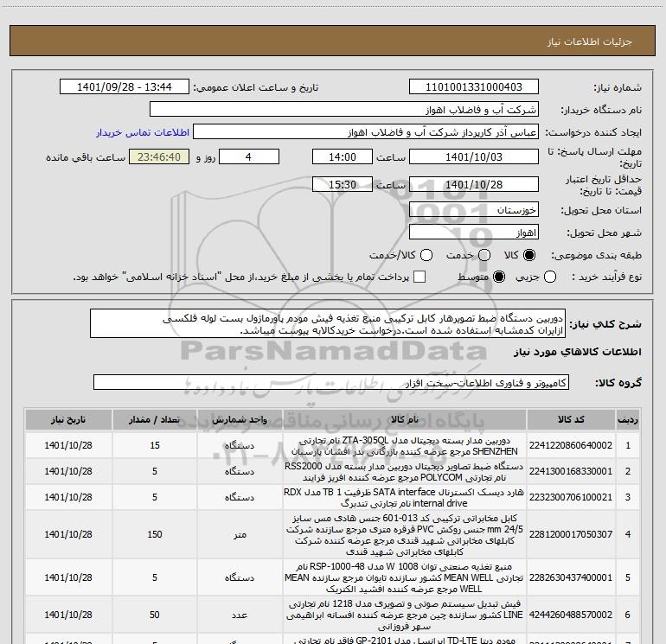The width and height of the screenshot is (666, 644).
Task: Click the ردیف column header
Action: pos(628,420)
